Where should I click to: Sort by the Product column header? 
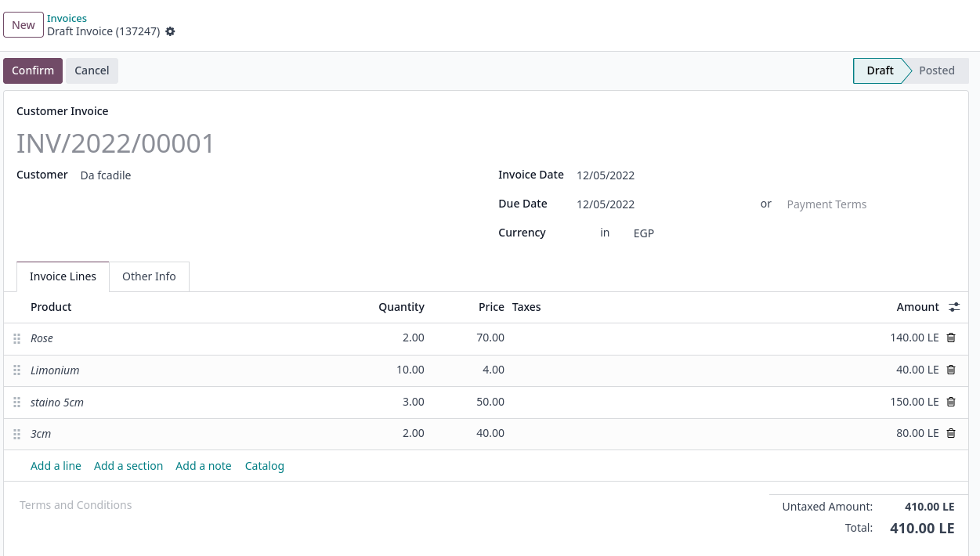point(51,307)
